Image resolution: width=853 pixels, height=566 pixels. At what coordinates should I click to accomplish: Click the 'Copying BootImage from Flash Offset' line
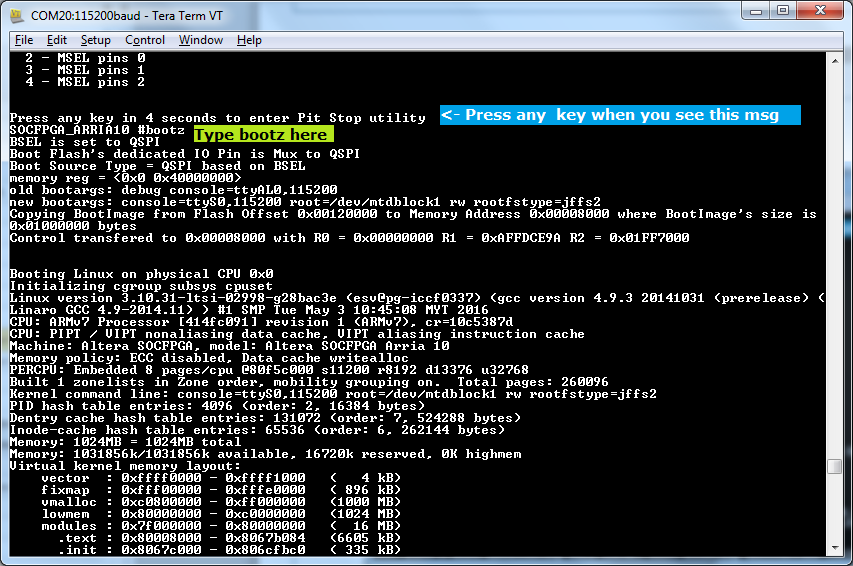point(413,214)
